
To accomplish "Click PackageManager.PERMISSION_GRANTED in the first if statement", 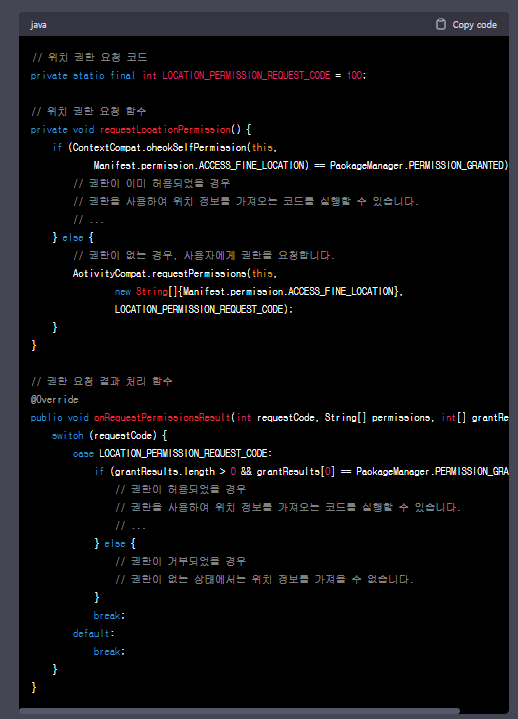I will pos(419,165).
